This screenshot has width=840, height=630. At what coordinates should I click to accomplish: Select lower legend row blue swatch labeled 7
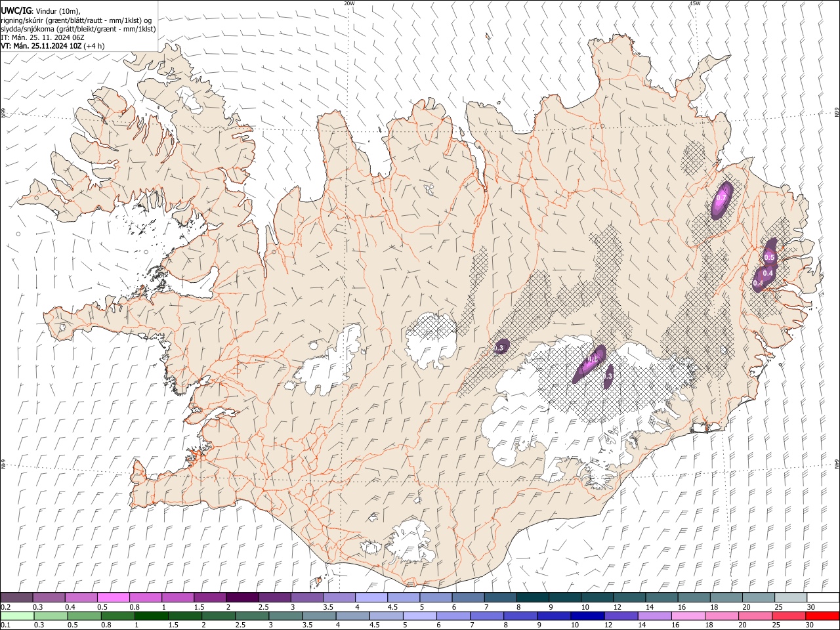point(487,616)
